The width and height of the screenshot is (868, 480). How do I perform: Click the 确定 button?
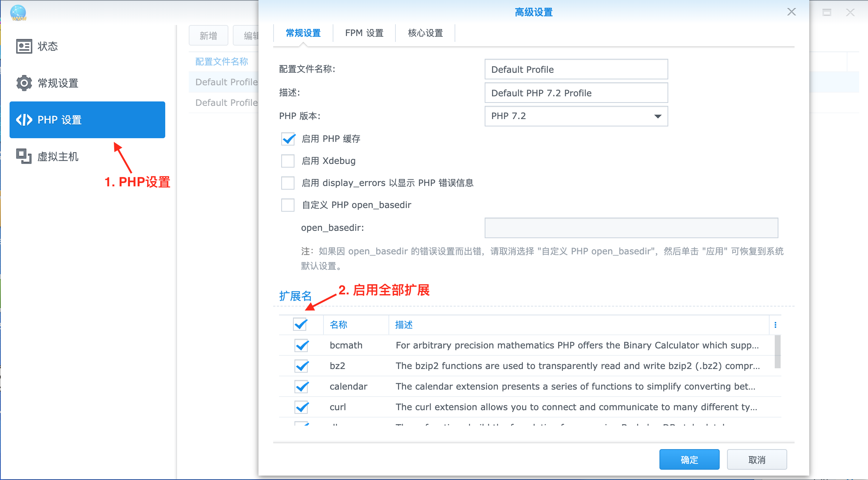tap(689, 459)
